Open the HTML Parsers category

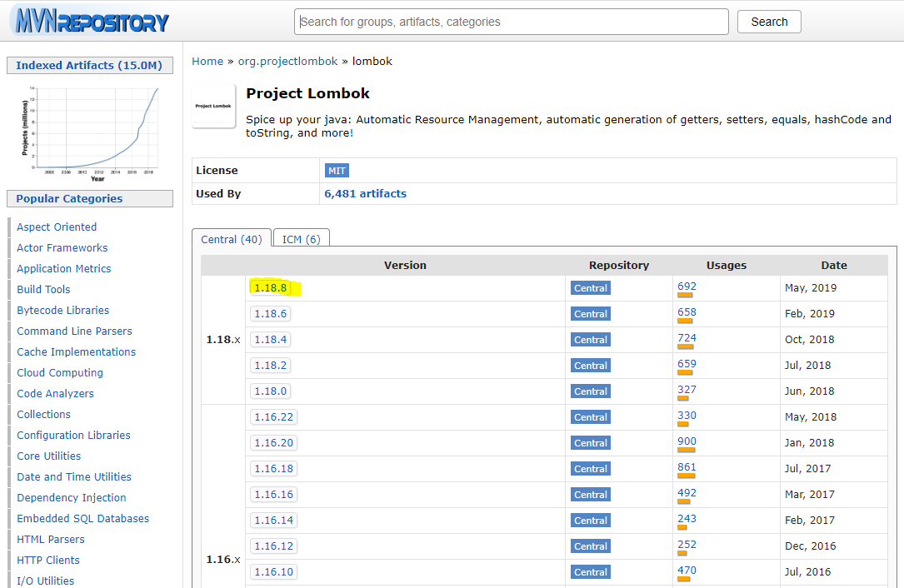pos(51,539)
